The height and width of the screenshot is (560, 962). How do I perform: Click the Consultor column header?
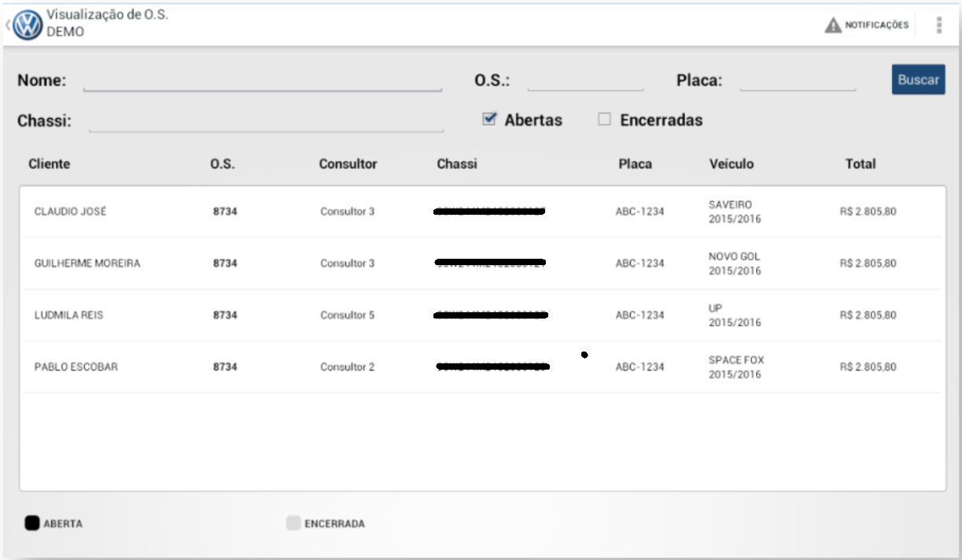click(348, 164)
